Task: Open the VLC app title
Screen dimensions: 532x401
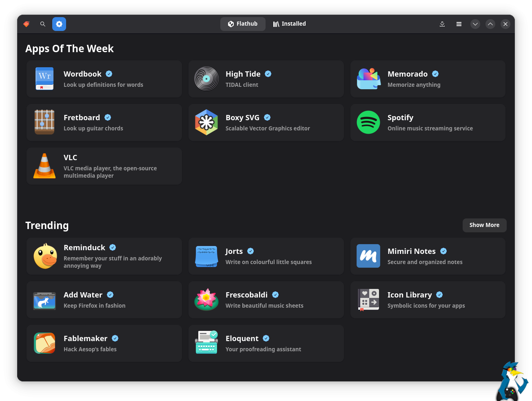Action: pos(70,157)
